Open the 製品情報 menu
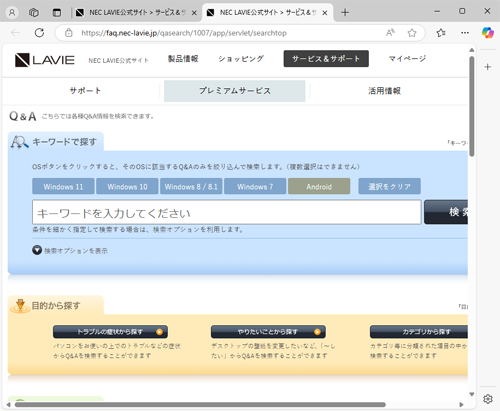Viewport: 500px width, 411px height. [x=183, y=59]
